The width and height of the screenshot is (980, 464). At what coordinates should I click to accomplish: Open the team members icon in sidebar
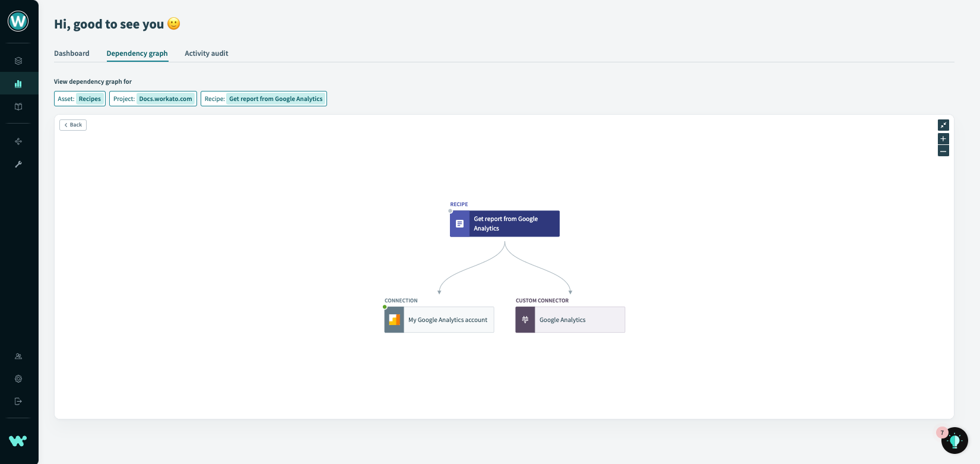18,356
